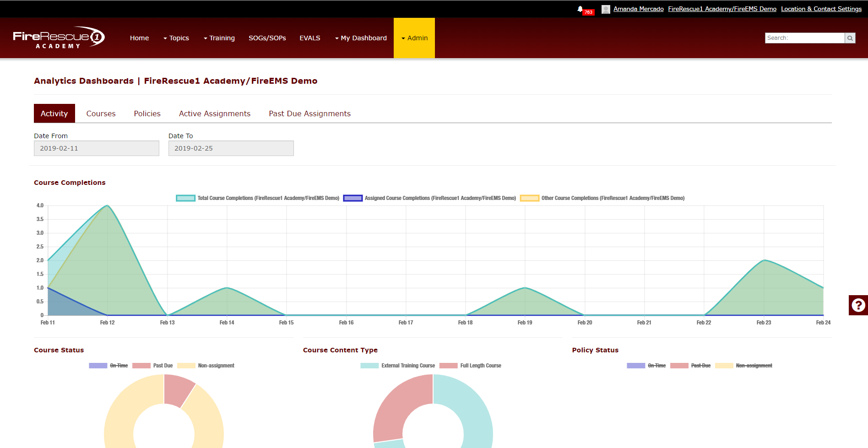Switch to the Courses tab

(101, 113)
